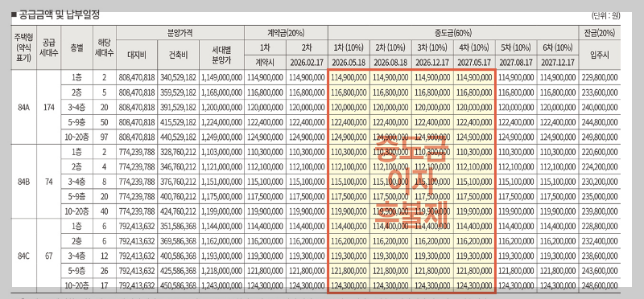Select the '84C' housing type cell
The image size is (644, 299).
[x=24, y=256]
